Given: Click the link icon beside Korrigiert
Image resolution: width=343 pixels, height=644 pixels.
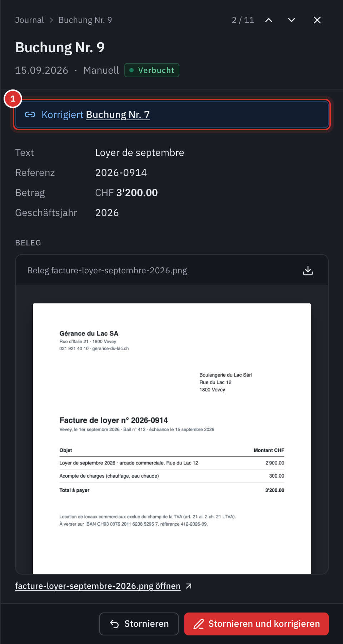Looking at the screenshot, I should point(30,114).
